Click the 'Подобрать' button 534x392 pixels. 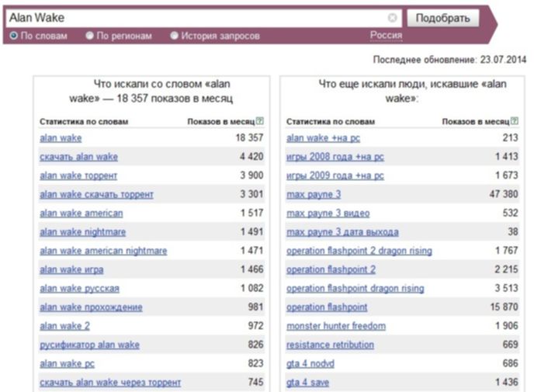coord(442,18)
